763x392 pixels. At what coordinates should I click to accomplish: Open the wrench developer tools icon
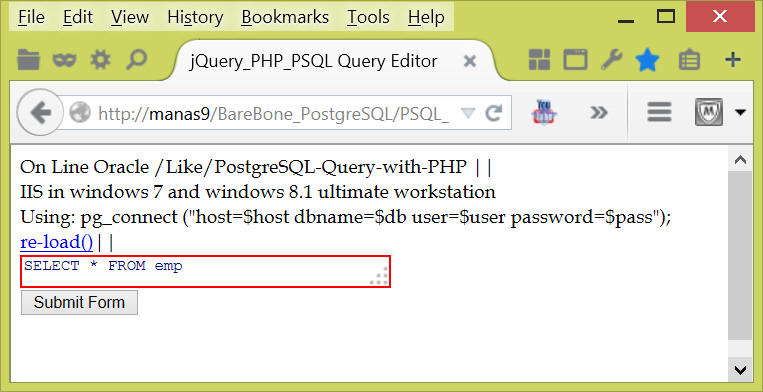(x=612, y=60)
